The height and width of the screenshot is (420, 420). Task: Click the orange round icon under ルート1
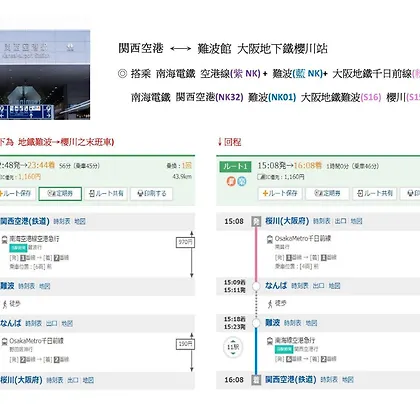tap(231, 181)
